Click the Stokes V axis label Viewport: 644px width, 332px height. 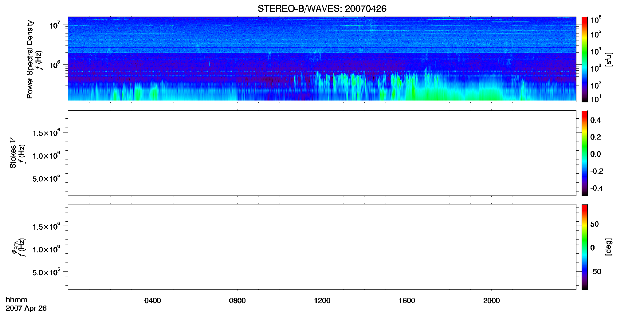click(13, 153)
